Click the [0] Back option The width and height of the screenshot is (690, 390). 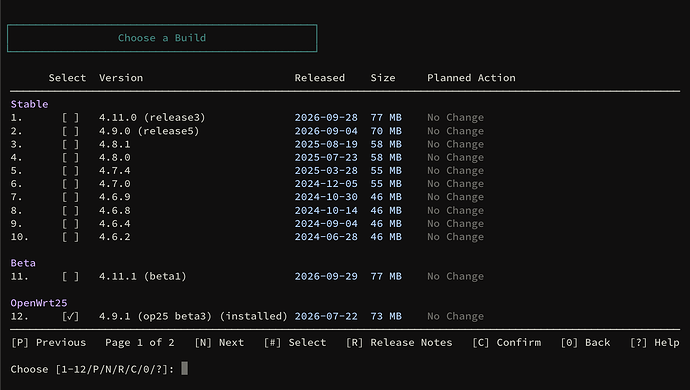pos(585,342)
